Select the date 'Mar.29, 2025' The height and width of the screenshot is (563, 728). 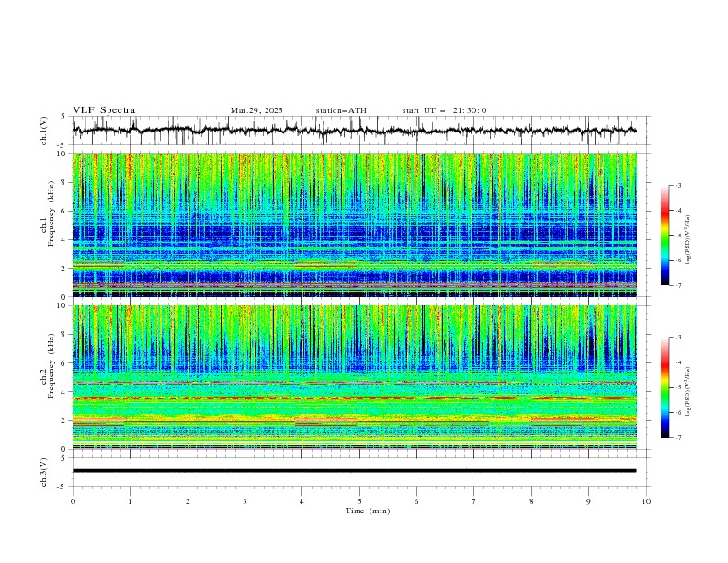[x=256, y=110]
